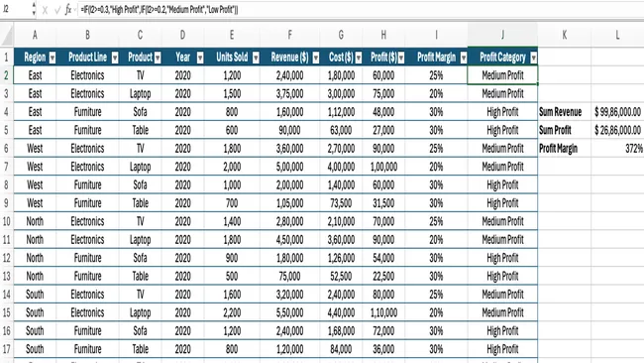Image resolution: width=644 pixels, height=363 pixels.
Task: Open the Profit Margin filter dropdown
Action: [464, 58]
